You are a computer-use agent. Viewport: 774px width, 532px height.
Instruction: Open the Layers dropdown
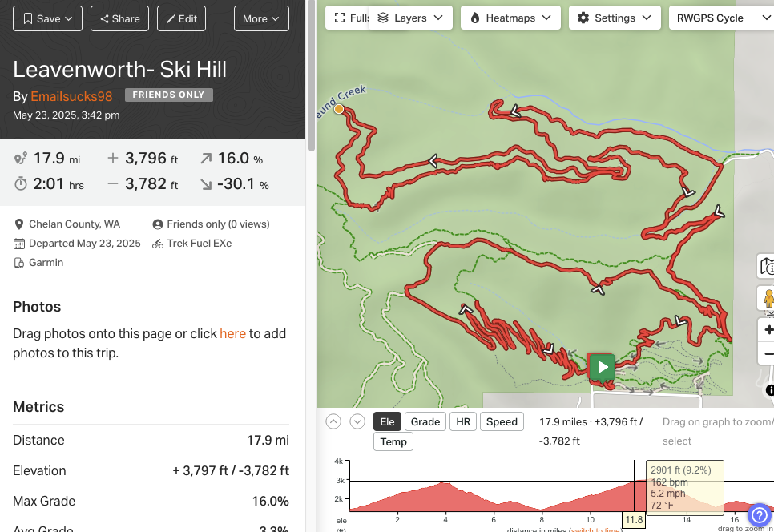tap(410, 18)
